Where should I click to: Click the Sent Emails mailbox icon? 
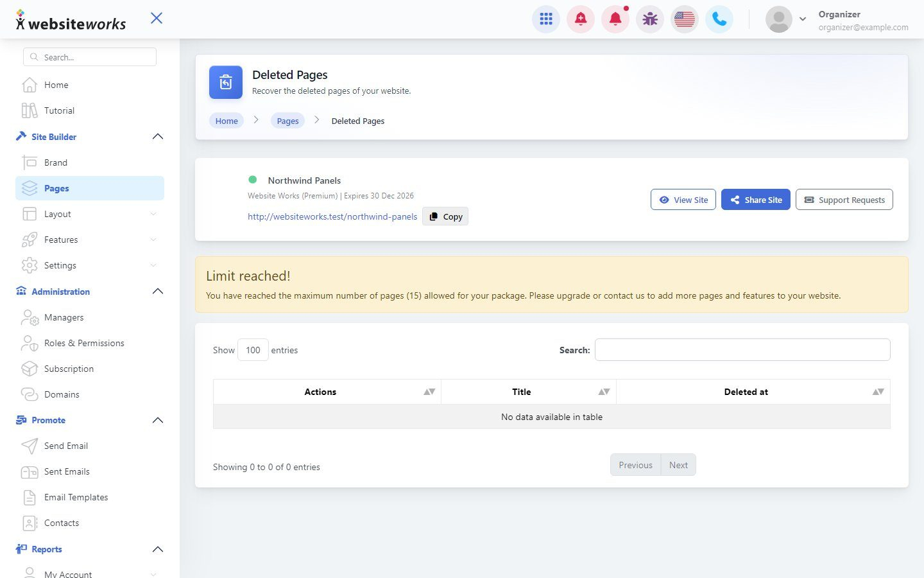[30, 471]
